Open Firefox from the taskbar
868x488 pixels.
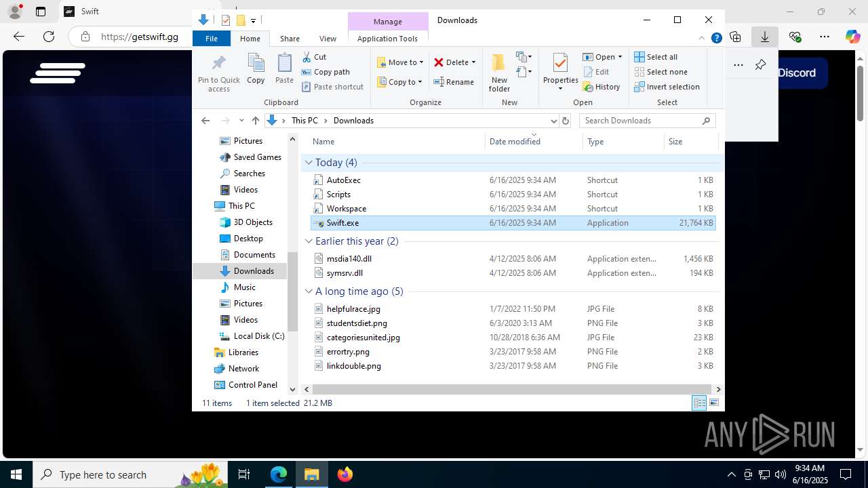pyautogui.click(x=345, y=474)
